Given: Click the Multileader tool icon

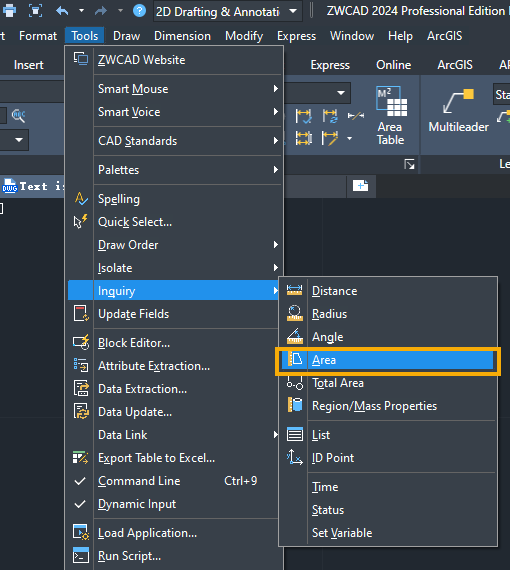Looking at the screenshot, I should pos(458,101).
